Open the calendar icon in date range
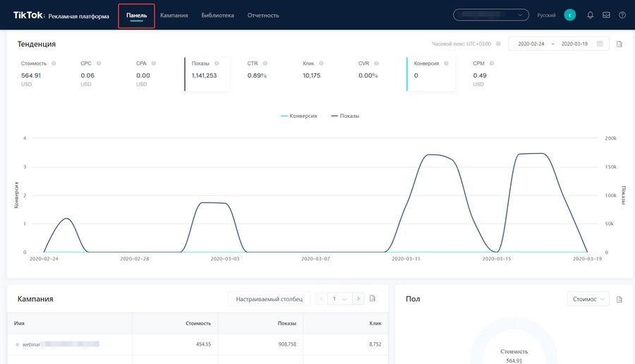The width and height of the screenshot is (635, 364). coord(600,44)
